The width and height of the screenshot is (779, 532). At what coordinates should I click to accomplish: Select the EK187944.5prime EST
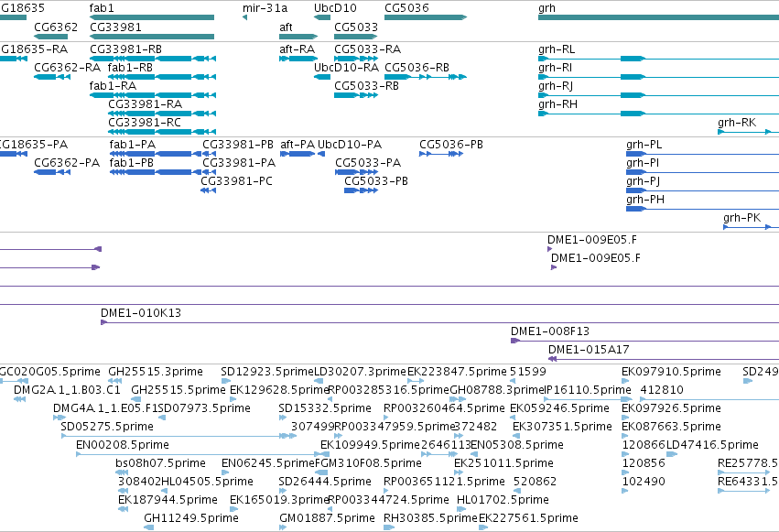pyautogui.click(x=124, y=510)
